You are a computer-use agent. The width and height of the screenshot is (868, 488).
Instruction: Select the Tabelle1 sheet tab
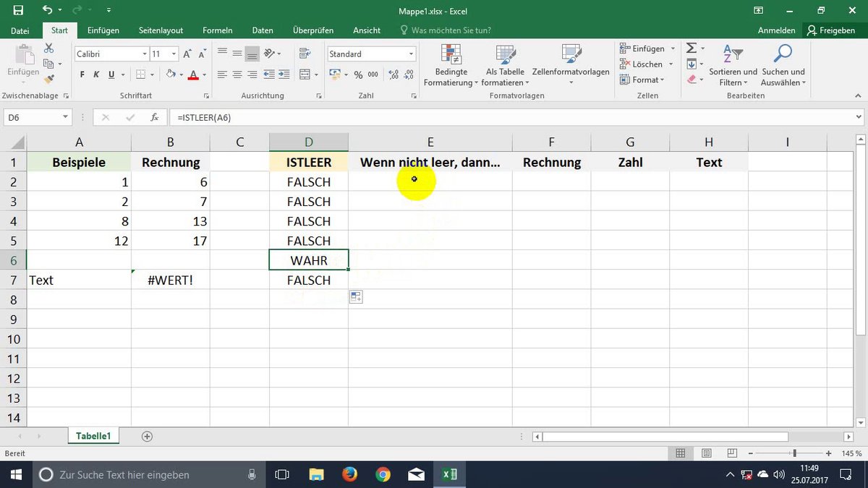pyautogui.click(x=93, y=435)
